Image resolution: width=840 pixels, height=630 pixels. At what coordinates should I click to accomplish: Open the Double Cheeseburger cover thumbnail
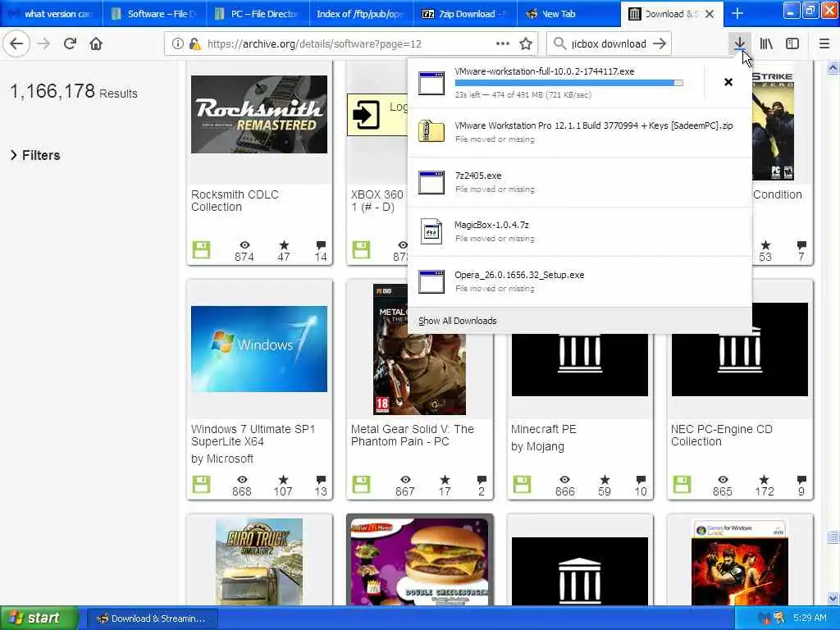pyautogui.click(x=420, y=561)
